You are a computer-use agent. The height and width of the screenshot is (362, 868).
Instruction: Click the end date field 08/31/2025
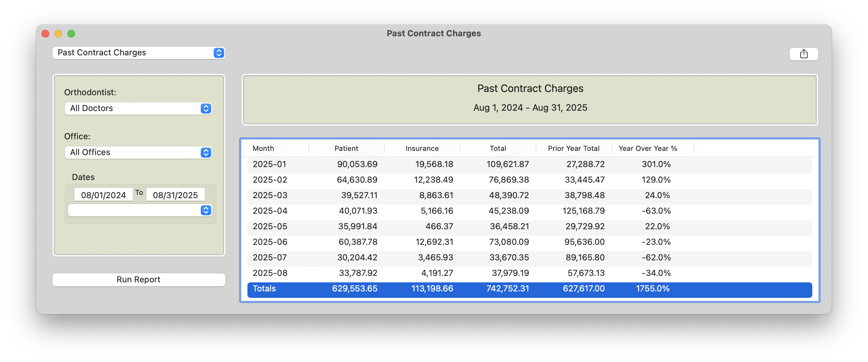(175, 195)
